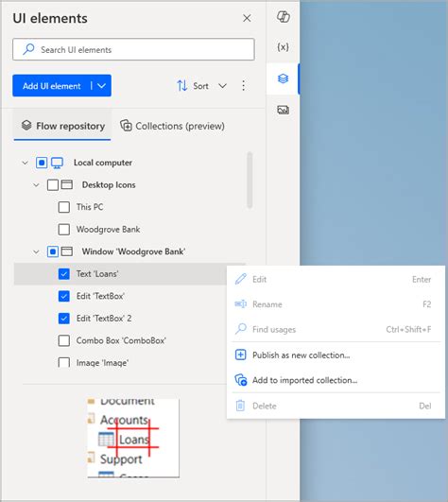Switch to Collections (preview) tab
The image size is (448, 502).
(172, 126)
